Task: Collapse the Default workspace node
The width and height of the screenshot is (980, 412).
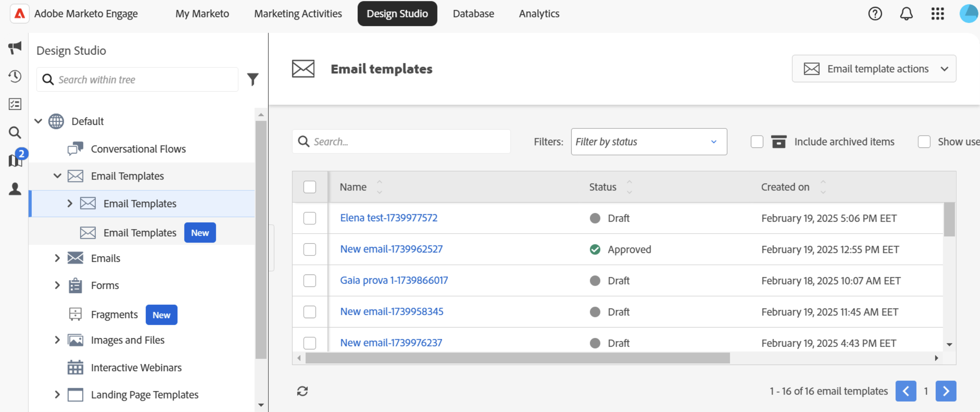Action: 38,121
